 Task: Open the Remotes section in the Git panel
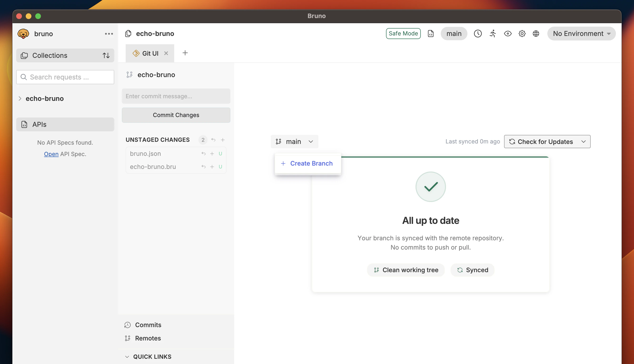pyautogui.click(x=148, y=338)
